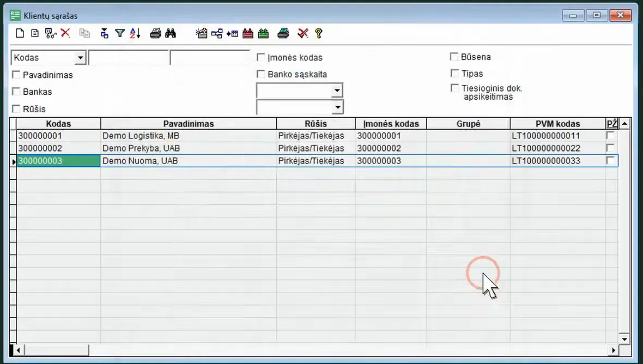
Task: Sort the list A to Z
Action: tap(135, 33)
